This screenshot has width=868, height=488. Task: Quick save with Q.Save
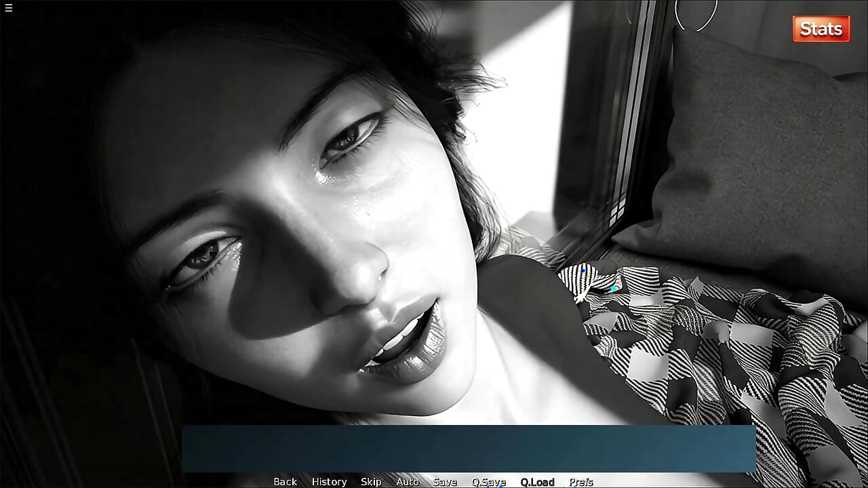489,482
